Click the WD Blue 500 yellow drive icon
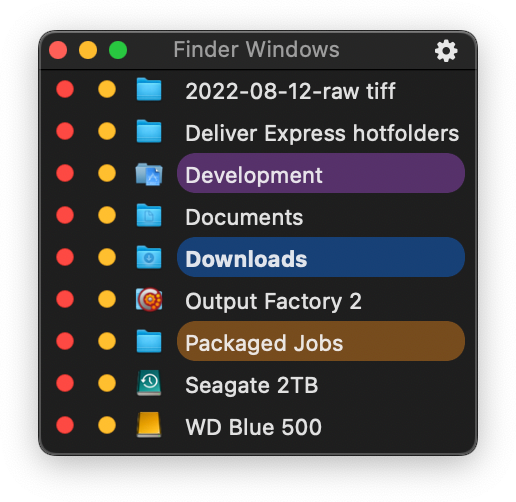 pyautogui.click(x=149, y=425)
